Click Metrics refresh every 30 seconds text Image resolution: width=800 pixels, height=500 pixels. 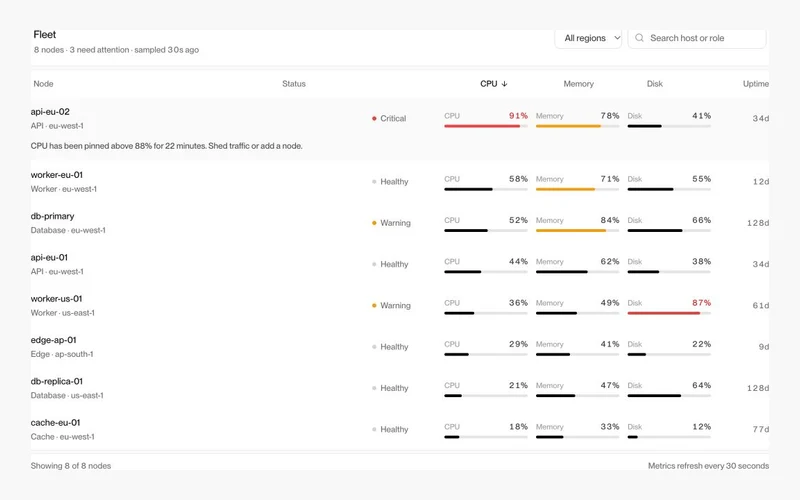708,466
